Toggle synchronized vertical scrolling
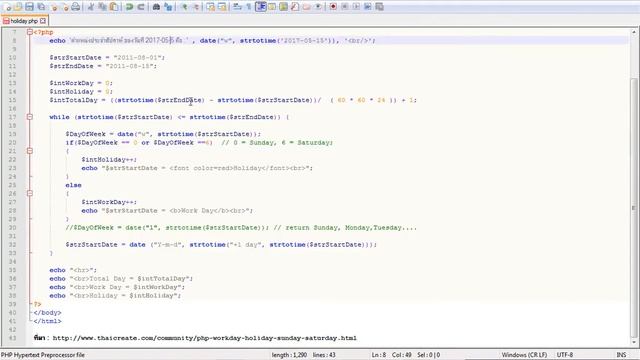The height and width of the screenshot is (360, 640). click(x=210, y=7)
